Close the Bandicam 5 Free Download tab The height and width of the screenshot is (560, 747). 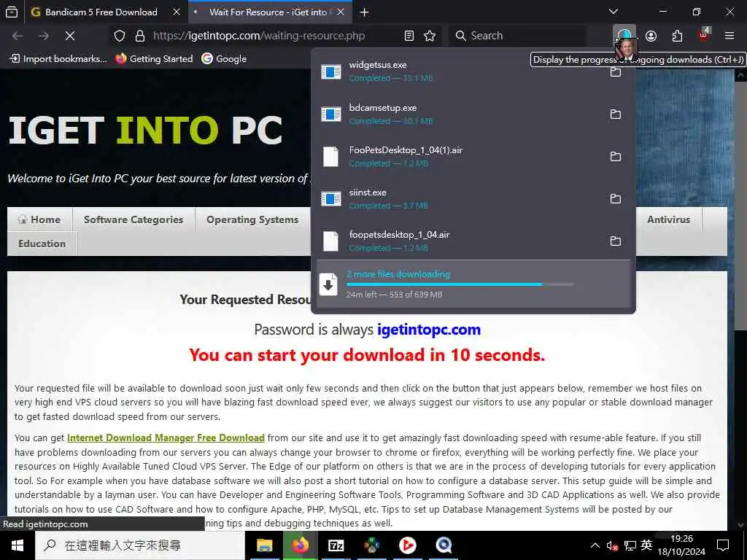(x=177, y=12)
